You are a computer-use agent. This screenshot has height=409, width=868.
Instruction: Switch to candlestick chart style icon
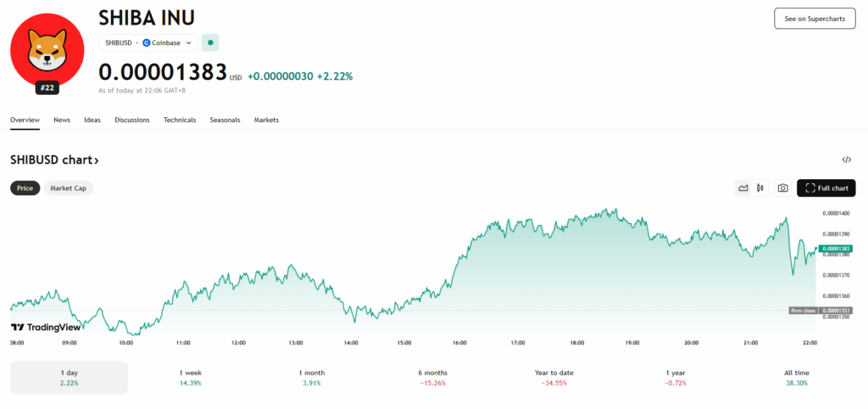click(x=760, y=188)
